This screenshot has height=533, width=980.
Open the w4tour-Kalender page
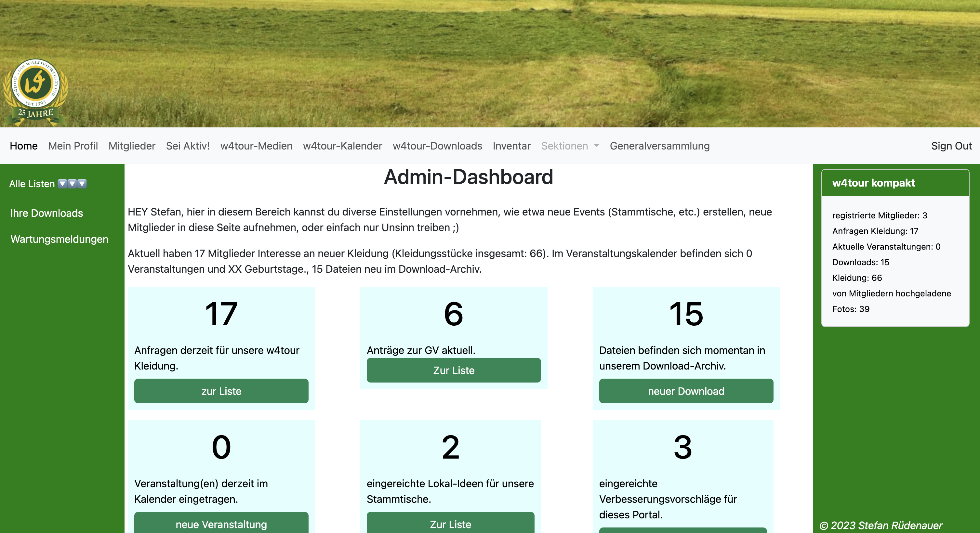coord(342,146)
